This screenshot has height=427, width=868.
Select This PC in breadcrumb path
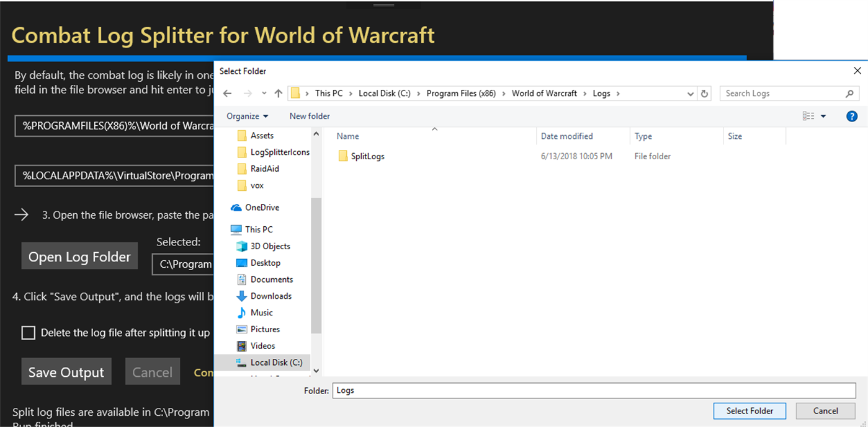(x=329, y=94)
